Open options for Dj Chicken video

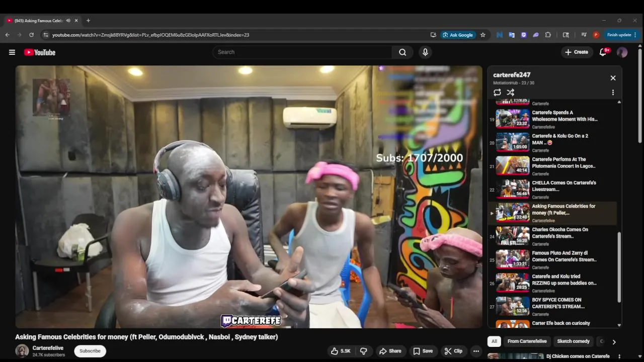coord(619,356)
